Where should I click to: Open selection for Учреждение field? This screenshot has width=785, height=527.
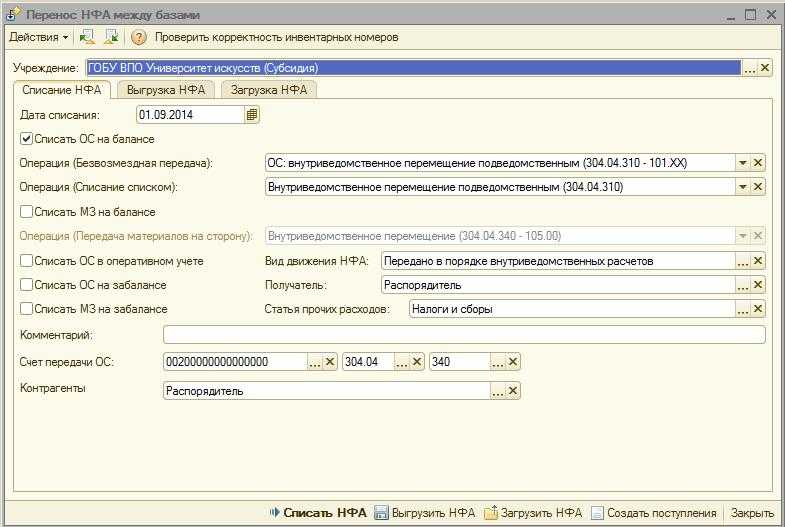coord(749,68)
